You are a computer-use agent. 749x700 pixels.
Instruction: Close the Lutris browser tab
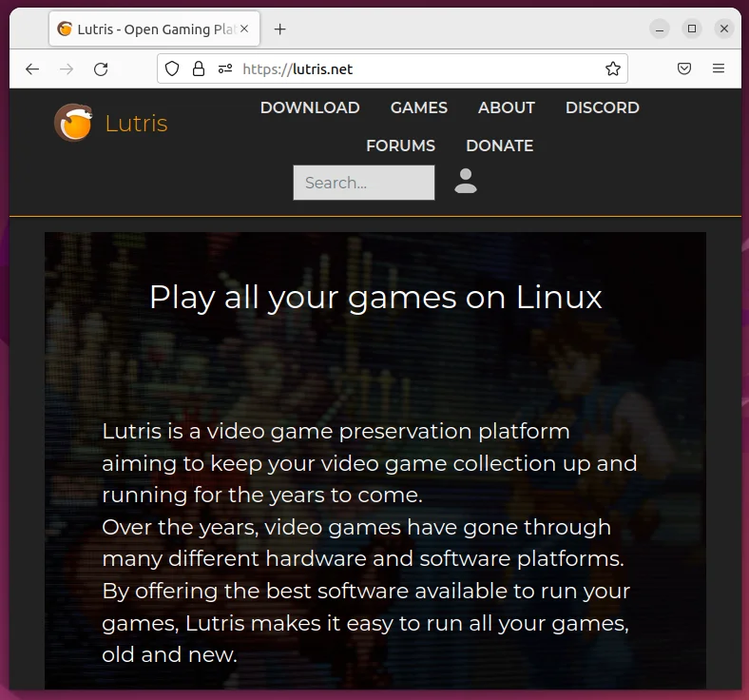point(244,29)
